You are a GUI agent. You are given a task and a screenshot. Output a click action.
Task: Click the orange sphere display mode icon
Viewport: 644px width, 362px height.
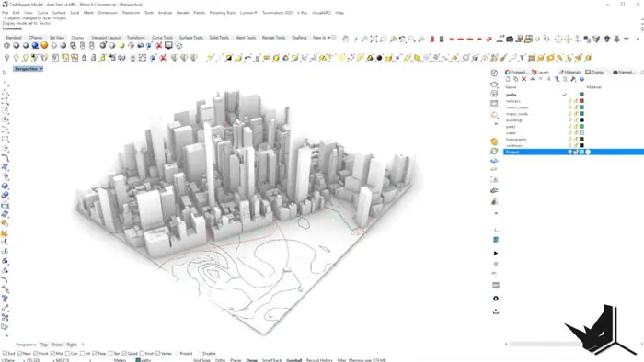[x=44, y=46]
